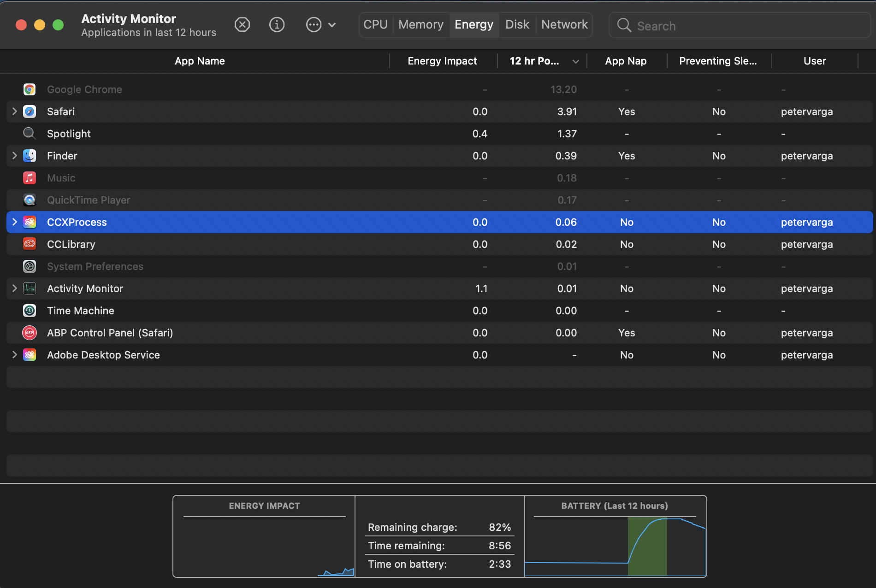Click the inspect process info icon

(277, 24)
